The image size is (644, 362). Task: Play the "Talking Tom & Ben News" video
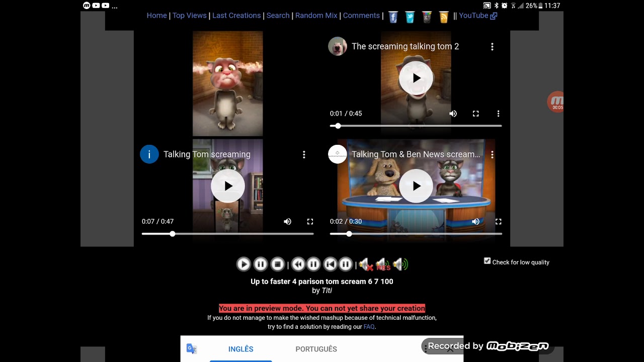(x=416, y=186)
